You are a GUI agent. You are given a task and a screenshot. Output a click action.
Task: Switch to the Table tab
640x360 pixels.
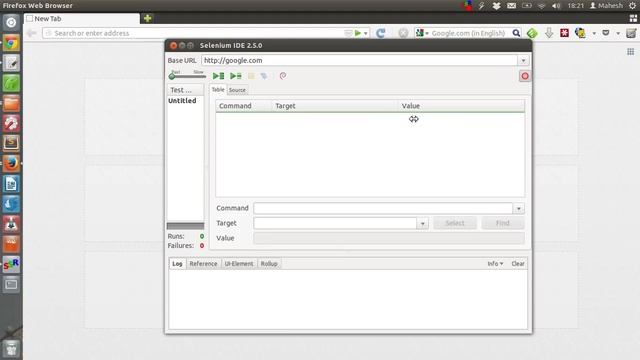[x=218, y=89]
